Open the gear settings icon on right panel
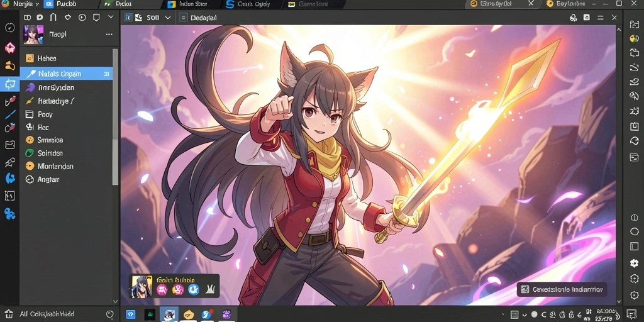Viewport: 644px width, 322px height. (x=634, y=264)
